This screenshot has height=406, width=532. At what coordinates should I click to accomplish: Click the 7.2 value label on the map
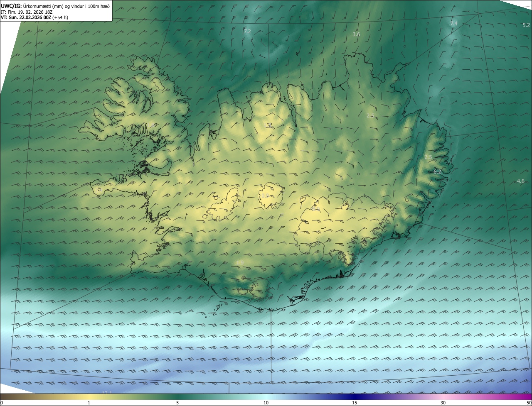point(247,32)
